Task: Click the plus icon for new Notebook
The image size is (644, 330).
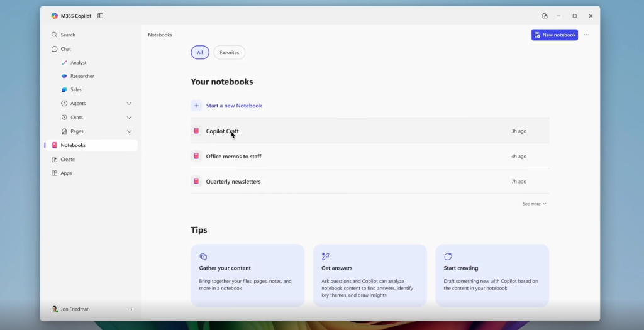Action: click(x=196, y=106)
